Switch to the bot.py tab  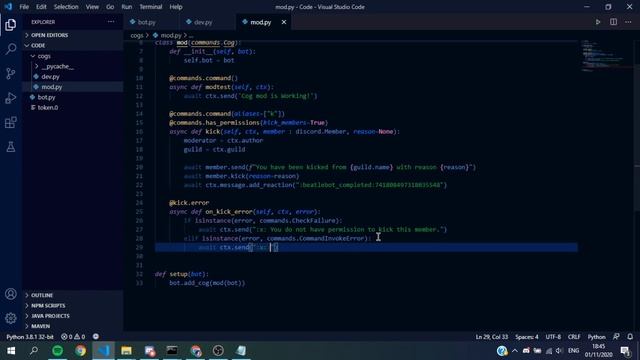pyautogui.click(x=151, y=22)
